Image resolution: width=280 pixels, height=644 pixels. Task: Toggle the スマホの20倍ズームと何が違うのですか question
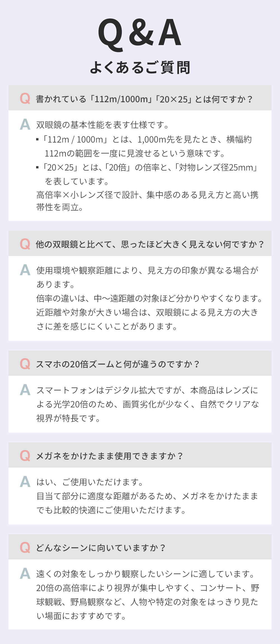click(118, 364)
